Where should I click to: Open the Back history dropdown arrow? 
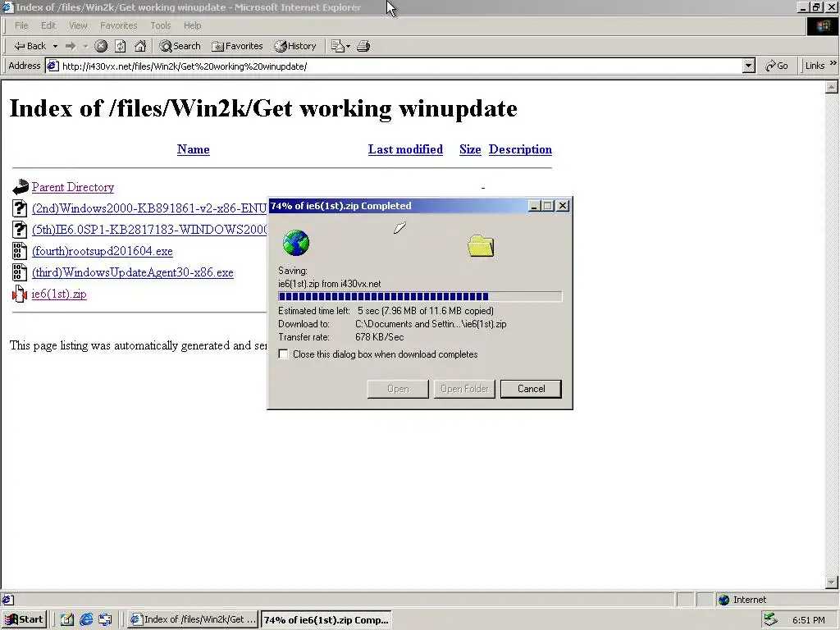[55, 46]
